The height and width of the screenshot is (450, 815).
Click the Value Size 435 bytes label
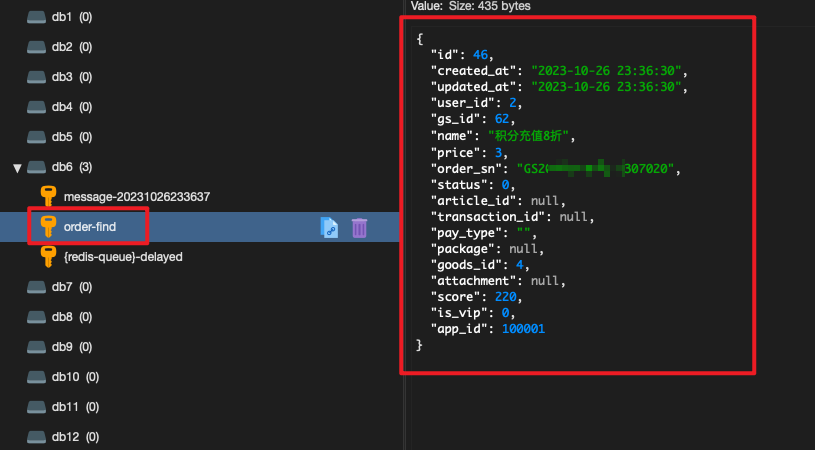tap(470, 6)
